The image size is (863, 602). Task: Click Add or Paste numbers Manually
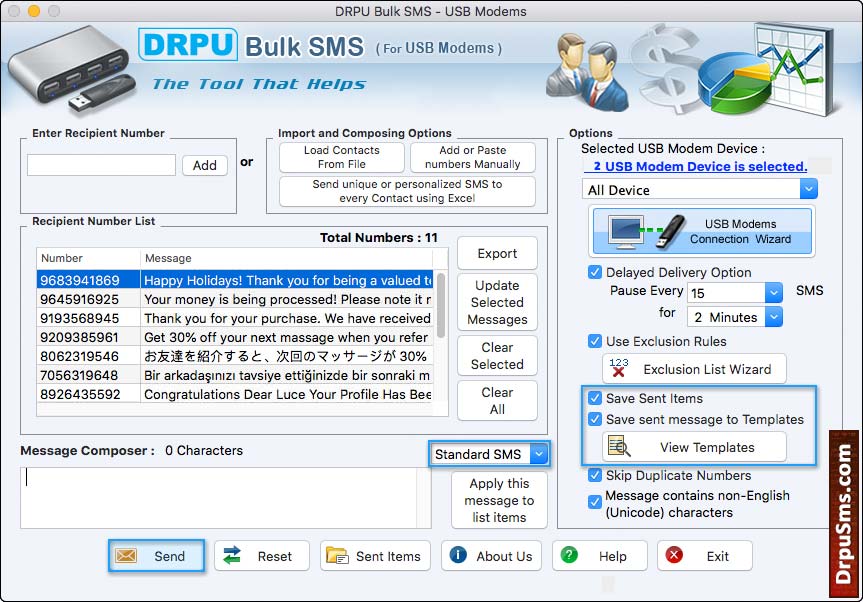pos(473,157)
